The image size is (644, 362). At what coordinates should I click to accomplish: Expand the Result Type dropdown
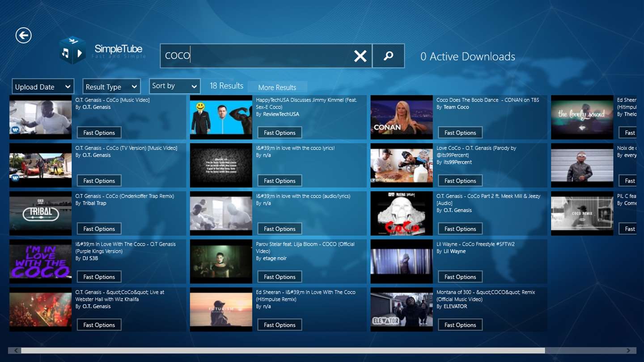click(x=111, y=87)
